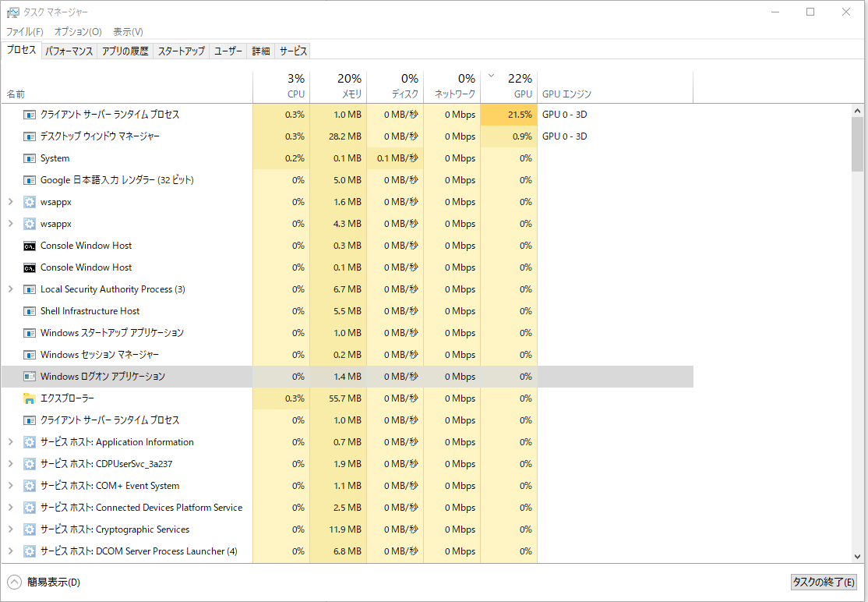The width and height of the screenshot is (868, 602).
Task: Click the first Console Window Host icon
Action: pos(30,246)
